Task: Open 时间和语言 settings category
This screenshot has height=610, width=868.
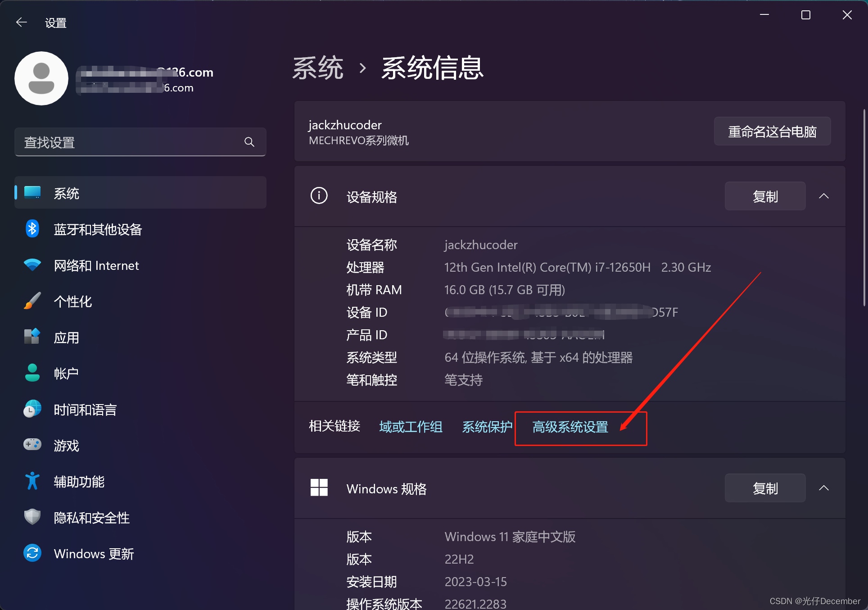Action: 85,410
